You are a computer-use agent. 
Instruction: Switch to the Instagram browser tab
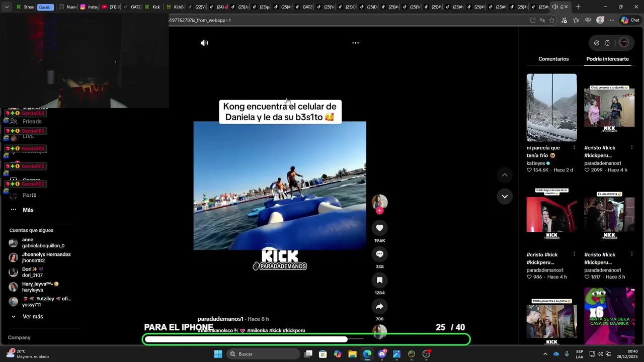[90, 7]
